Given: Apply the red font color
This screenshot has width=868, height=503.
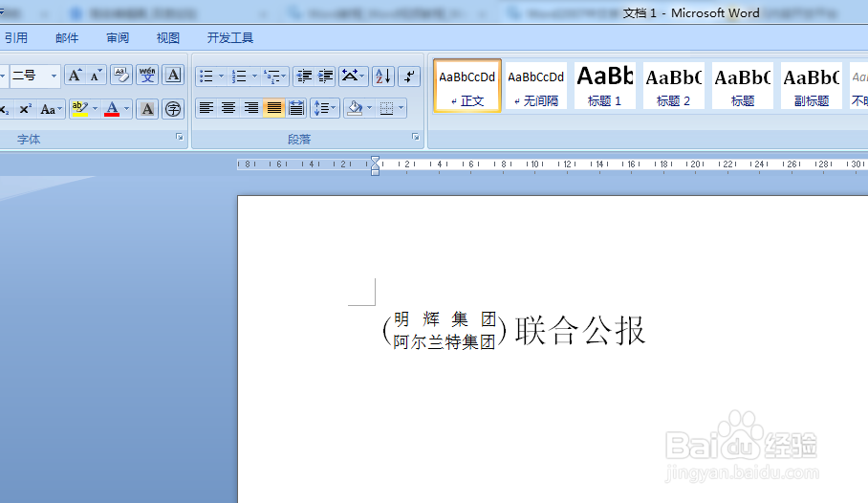Looking at the screenshot, I should point(112,109).
